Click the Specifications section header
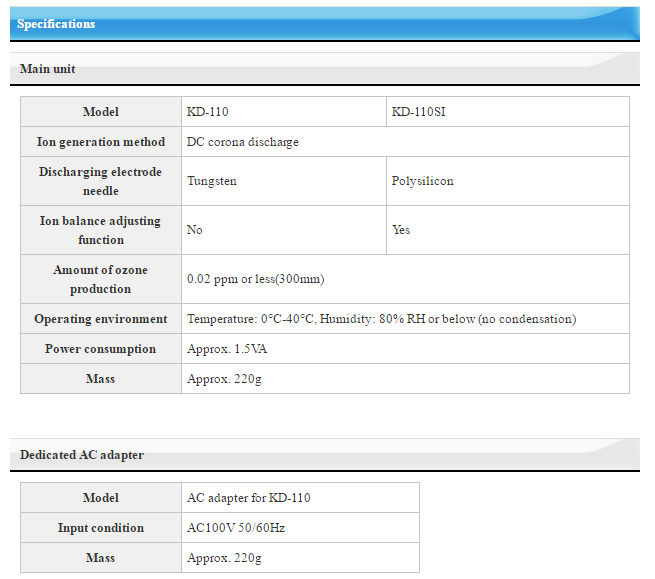 click(325, 24)
